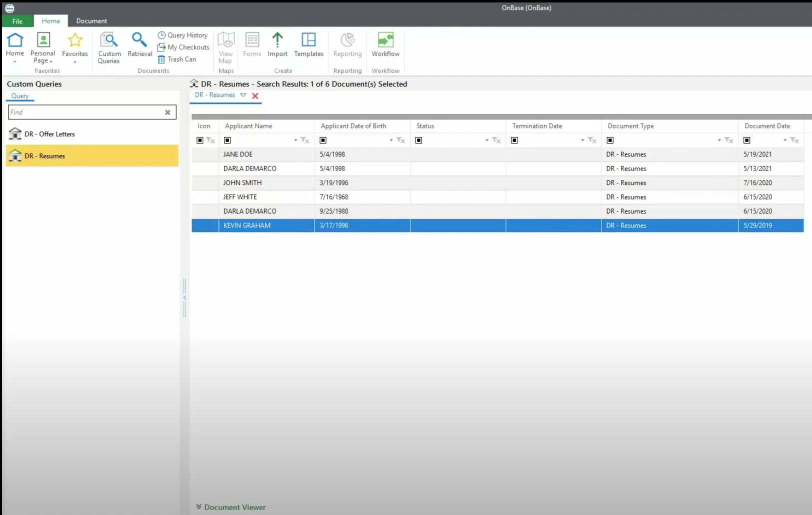Click the Import document icon

(x=277, y=46)
